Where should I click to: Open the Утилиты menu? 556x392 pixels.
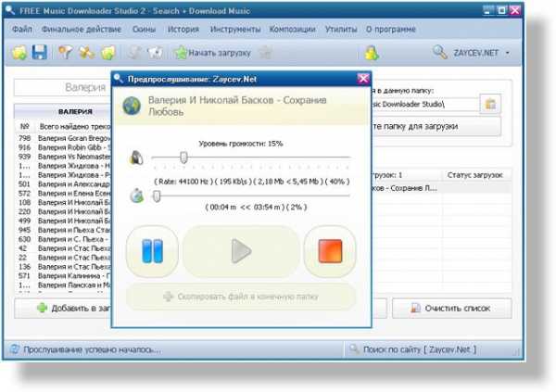coord(341,29)
